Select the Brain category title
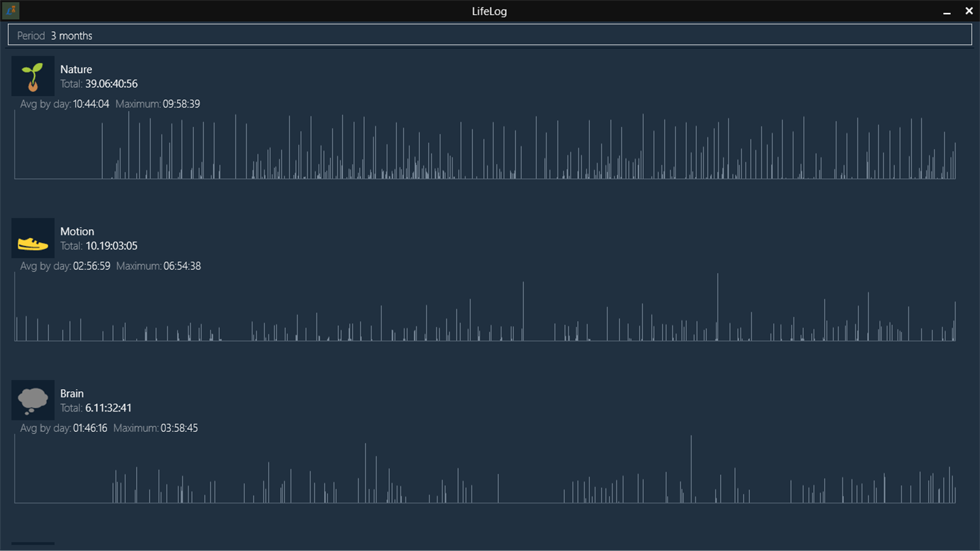This screenshot has width=980, height=551. point(72,393)
